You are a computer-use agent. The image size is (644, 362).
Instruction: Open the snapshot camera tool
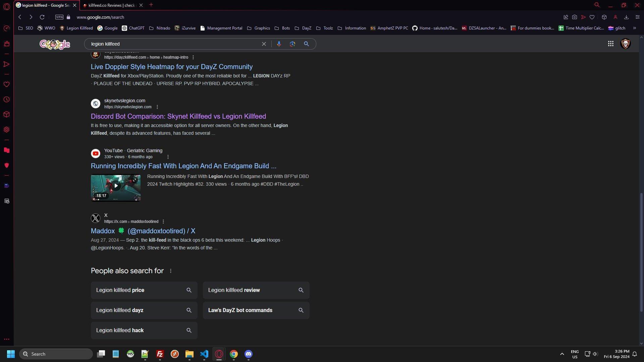tap(575, 17)
